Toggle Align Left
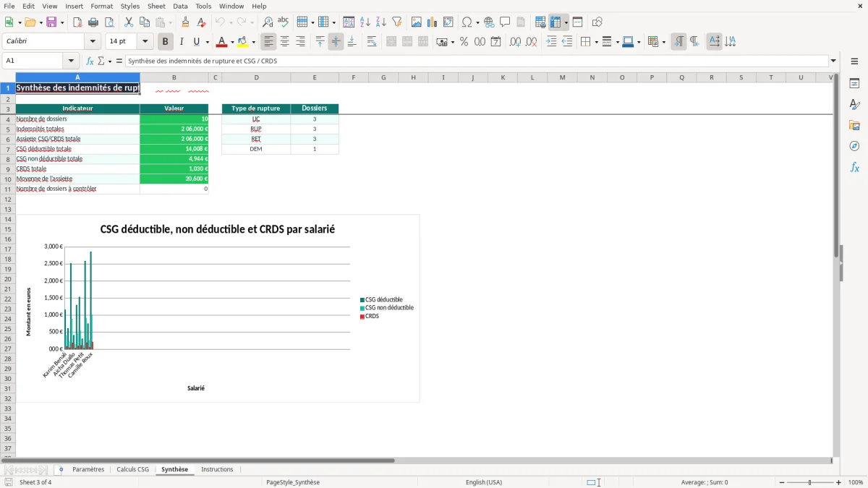 268,42
